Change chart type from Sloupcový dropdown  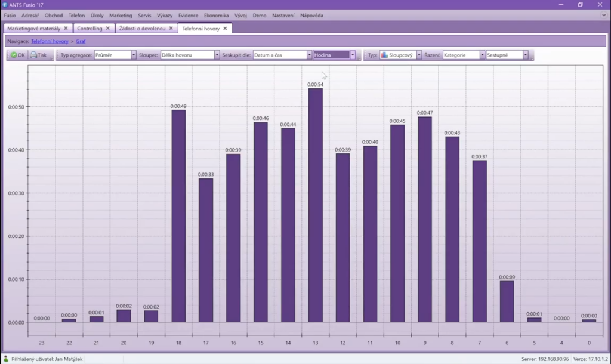[x=419, y=55]
